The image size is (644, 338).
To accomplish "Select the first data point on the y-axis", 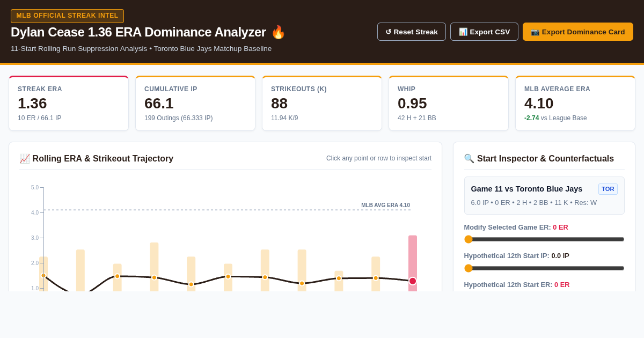I will click(x=43, y=276).
